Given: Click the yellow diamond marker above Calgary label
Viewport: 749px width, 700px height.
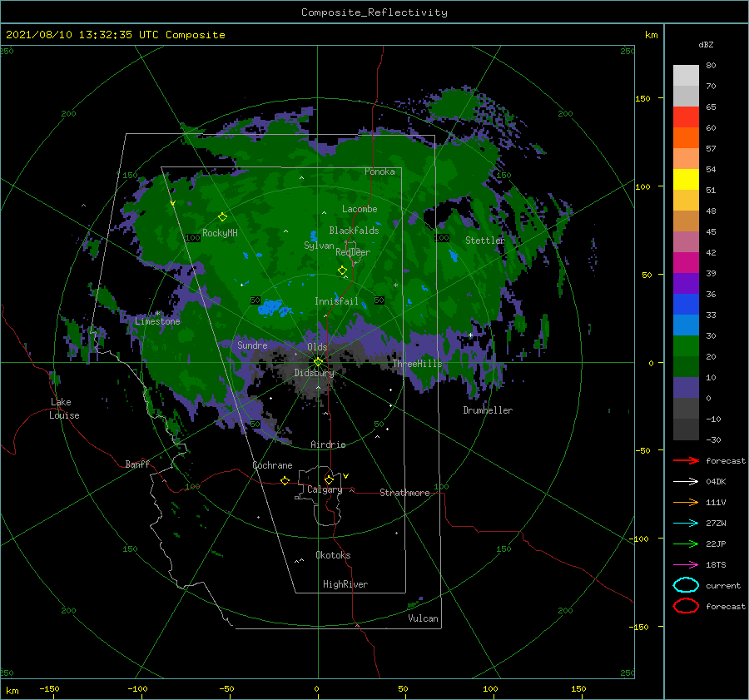Looking at the screenshot, I should (329, 479).
